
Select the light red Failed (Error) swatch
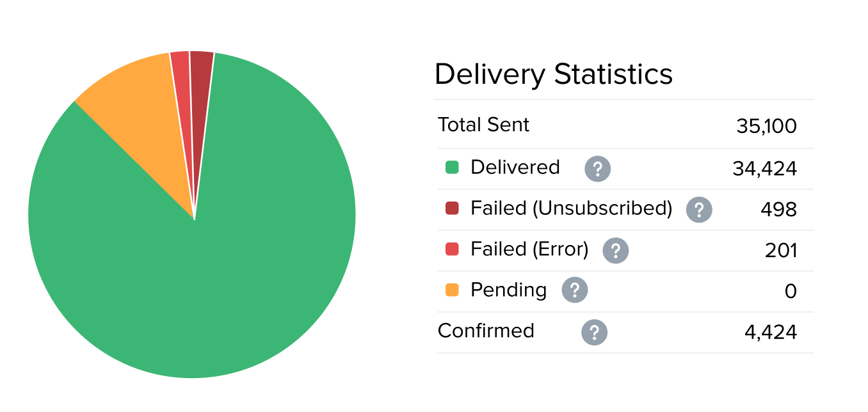pyautogui.click(x=452, y=249)
